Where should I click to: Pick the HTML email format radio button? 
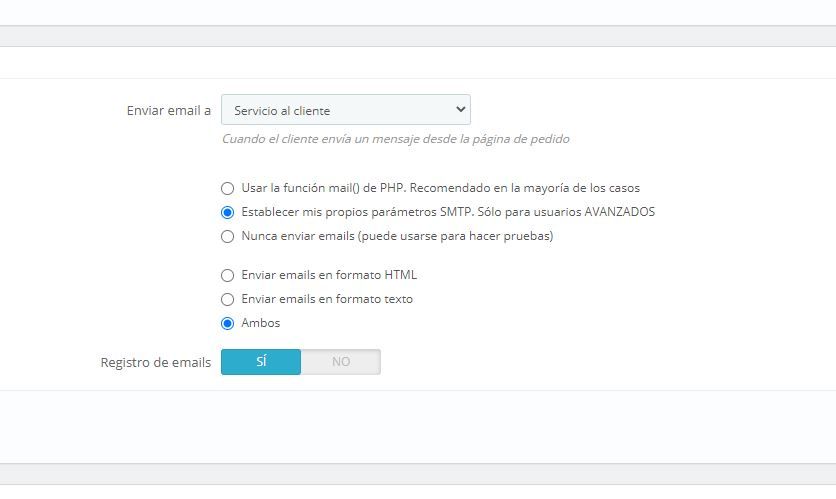tap(227, 275)
